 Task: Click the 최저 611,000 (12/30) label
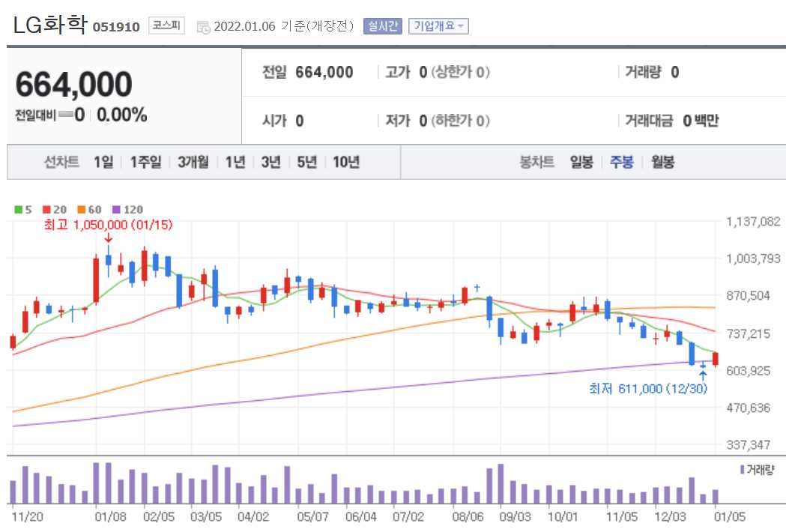click(x=648, y=389)
